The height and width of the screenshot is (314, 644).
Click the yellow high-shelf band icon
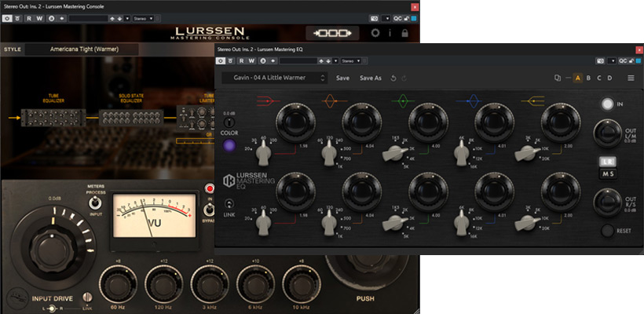click(532, 100)
